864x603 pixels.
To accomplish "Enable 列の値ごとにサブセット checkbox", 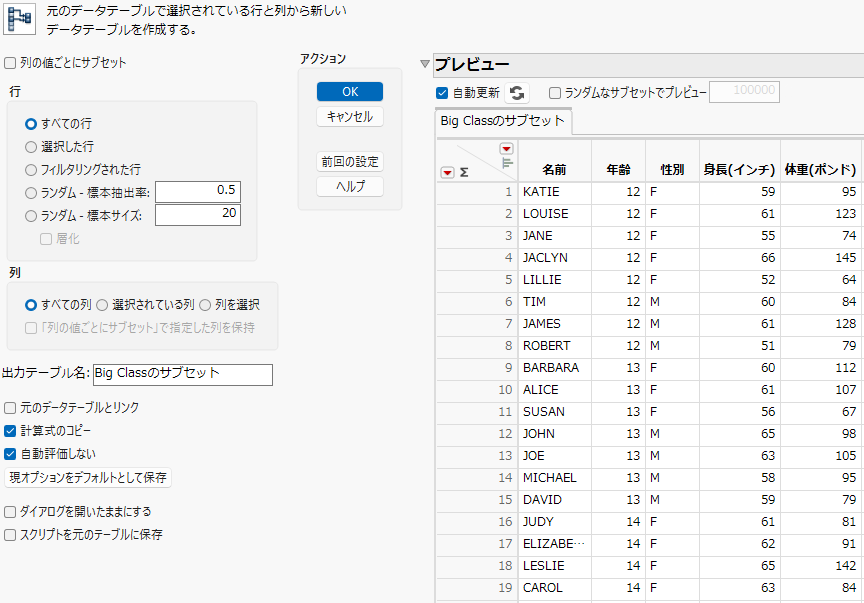I will pos(10,63).
